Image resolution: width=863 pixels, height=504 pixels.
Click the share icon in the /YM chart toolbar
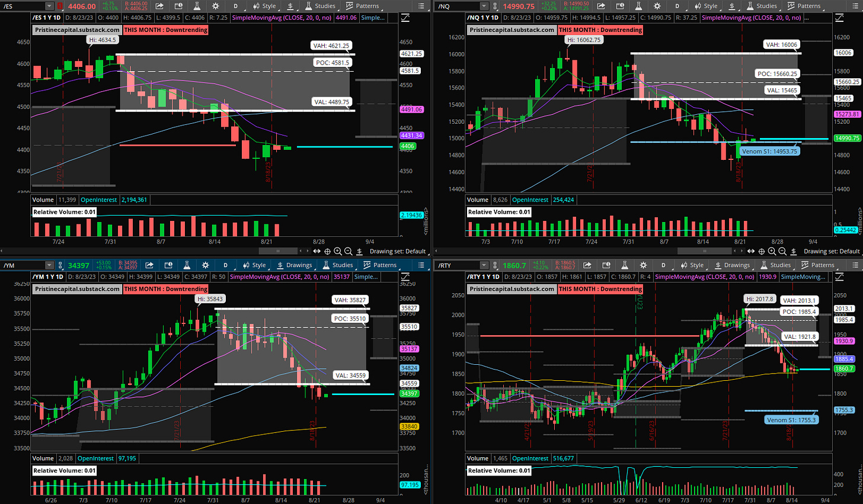click(149, 265)
